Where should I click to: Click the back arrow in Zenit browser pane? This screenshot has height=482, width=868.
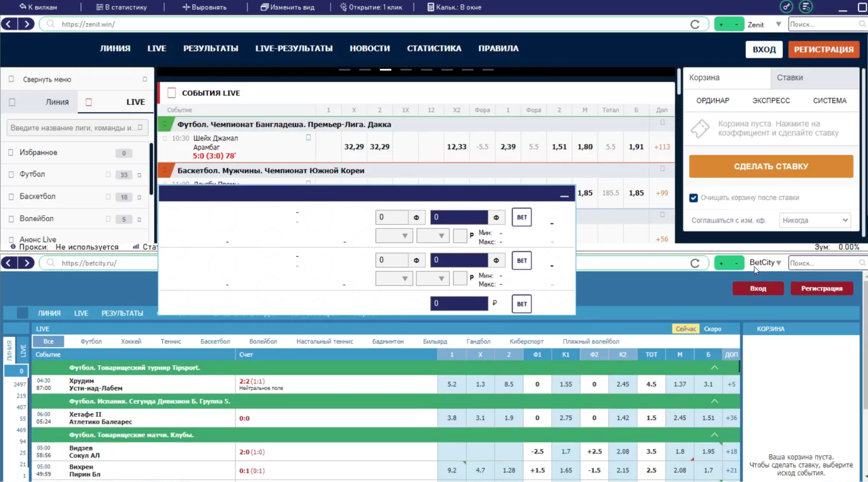tap(9, 24)
